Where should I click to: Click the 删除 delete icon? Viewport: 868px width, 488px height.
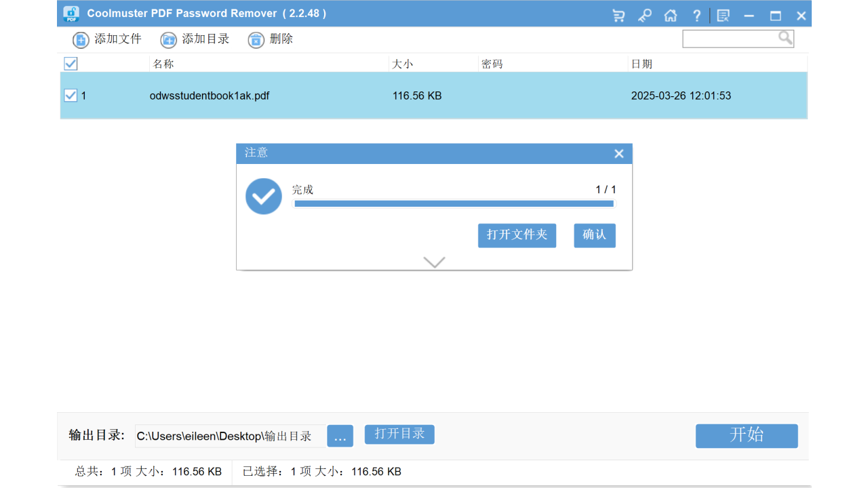(256, 40)
